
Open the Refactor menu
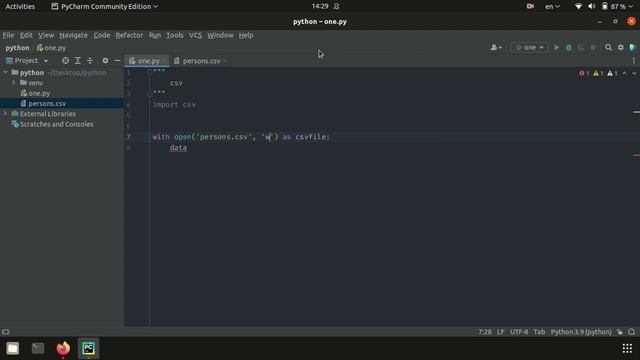[129, 35]
